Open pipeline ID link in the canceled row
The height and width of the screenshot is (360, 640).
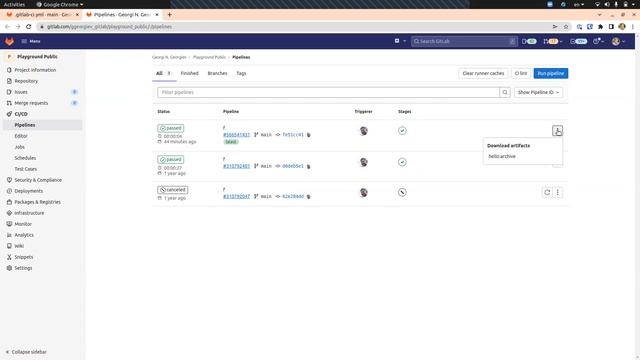tap(236, 196)
